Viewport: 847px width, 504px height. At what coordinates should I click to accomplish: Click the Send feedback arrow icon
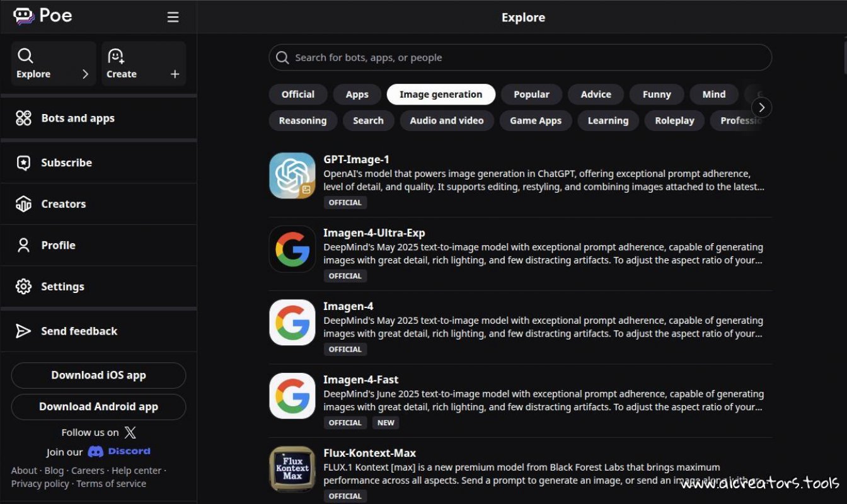23,331
